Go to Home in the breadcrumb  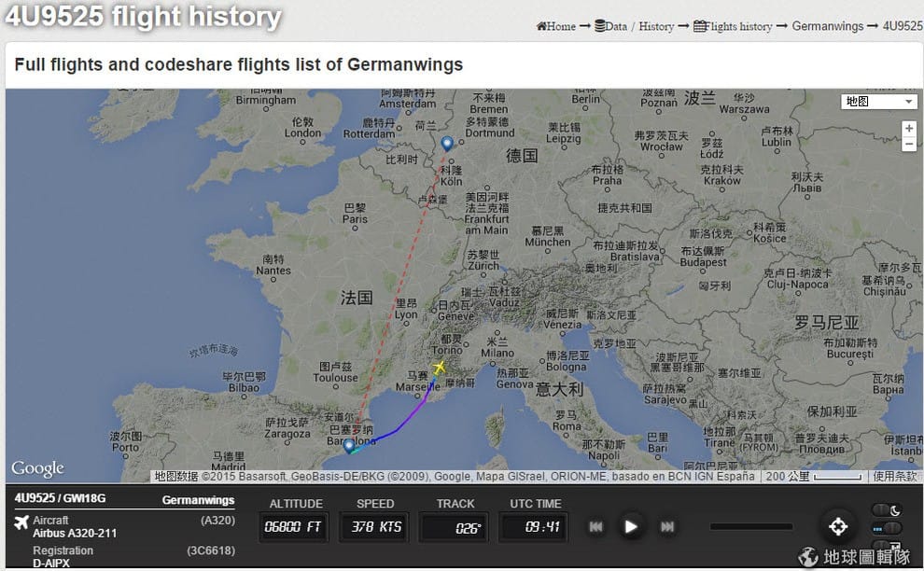coord(555,26)
